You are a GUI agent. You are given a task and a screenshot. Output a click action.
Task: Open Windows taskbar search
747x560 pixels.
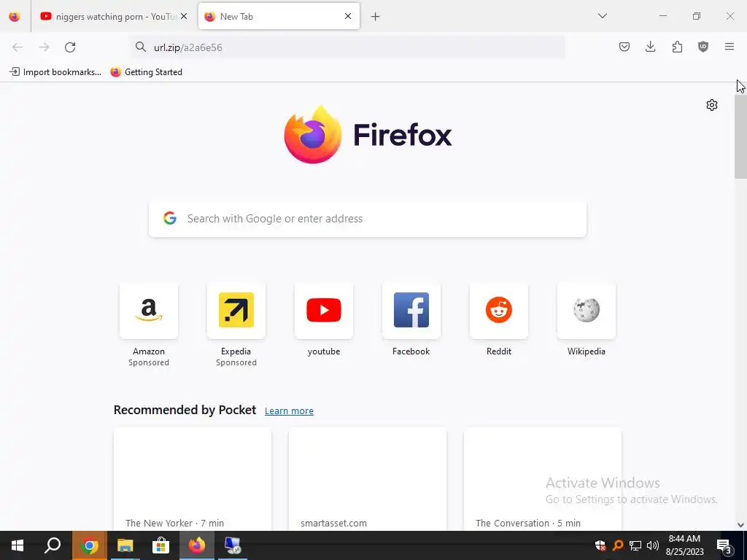click(x=53, y=545)
